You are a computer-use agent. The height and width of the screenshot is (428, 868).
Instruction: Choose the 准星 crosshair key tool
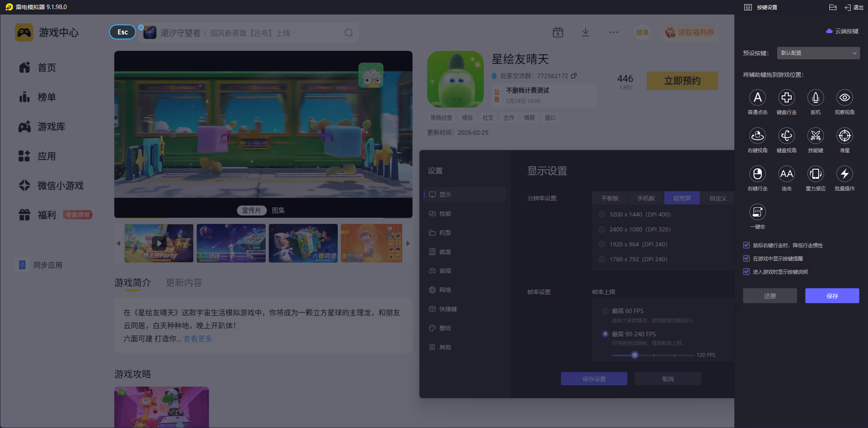(x=844, y=136)
